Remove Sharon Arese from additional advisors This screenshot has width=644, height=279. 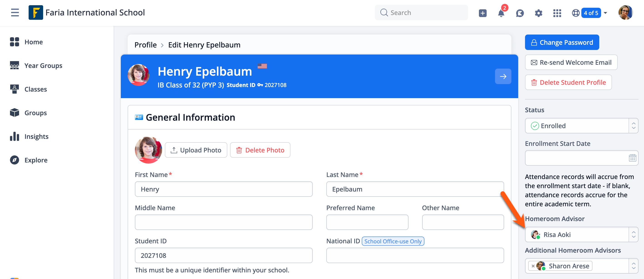(533, 266)
